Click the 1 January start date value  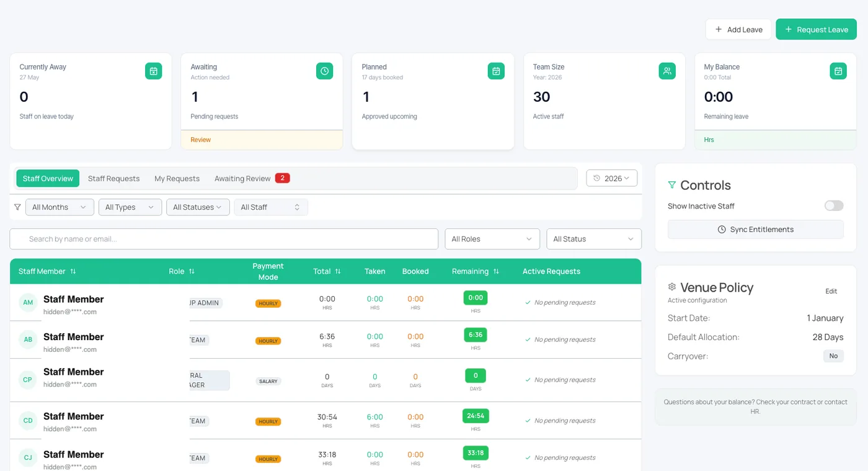(825, 318)
